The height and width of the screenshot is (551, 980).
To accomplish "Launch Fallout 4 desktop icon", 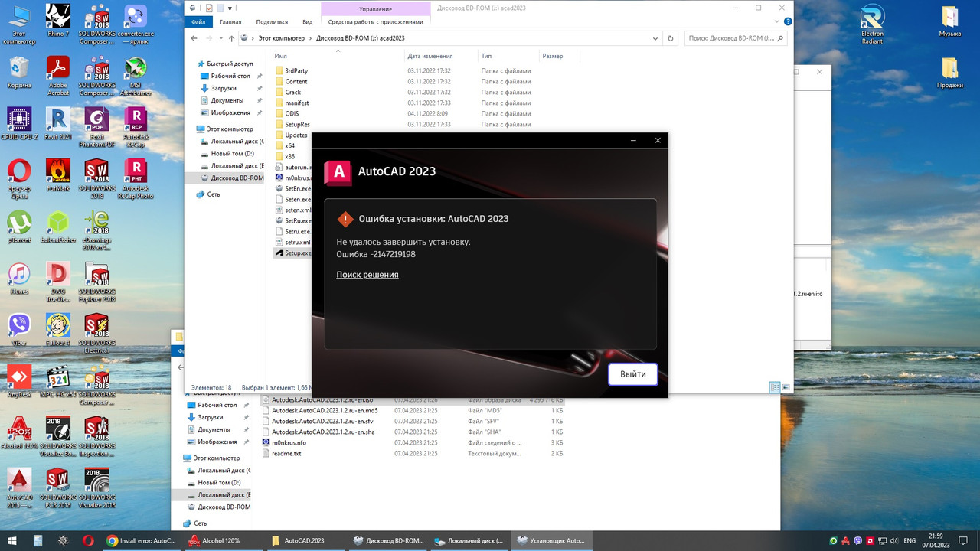I will (58, 329).
